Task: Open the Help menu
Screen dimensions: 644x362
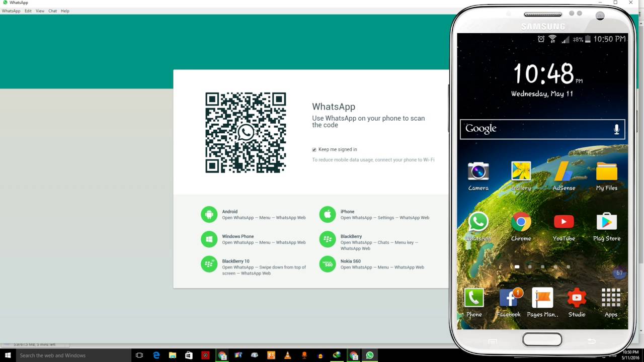Action: click(65, 11)
